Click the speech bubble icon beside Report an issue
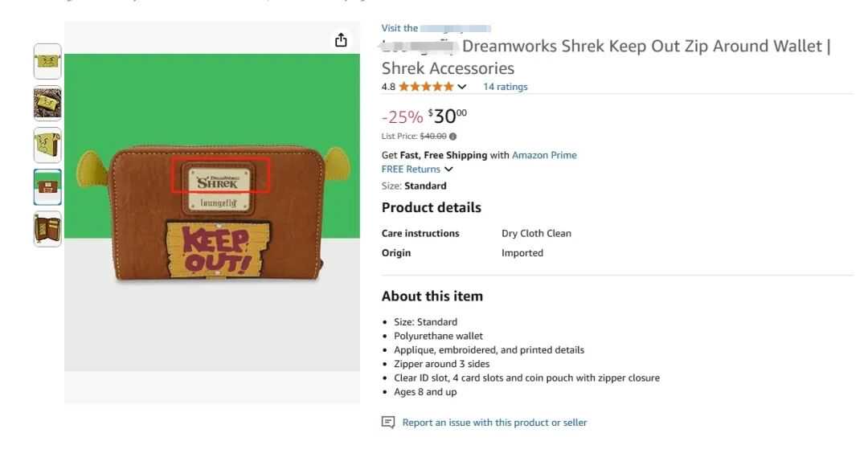Screen dimensions: 868x474 [388, 423]
